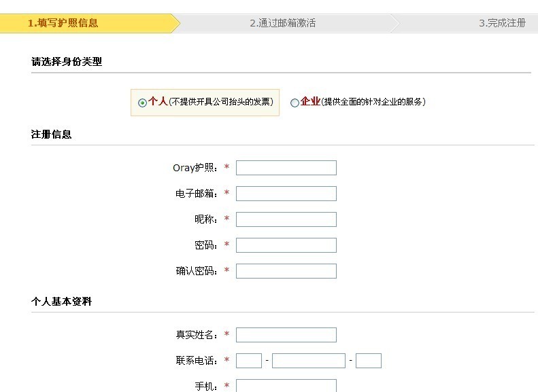Focus the 联系电话 main number box
This screenshot has height=392, width=538.
[x=309, y=361]
